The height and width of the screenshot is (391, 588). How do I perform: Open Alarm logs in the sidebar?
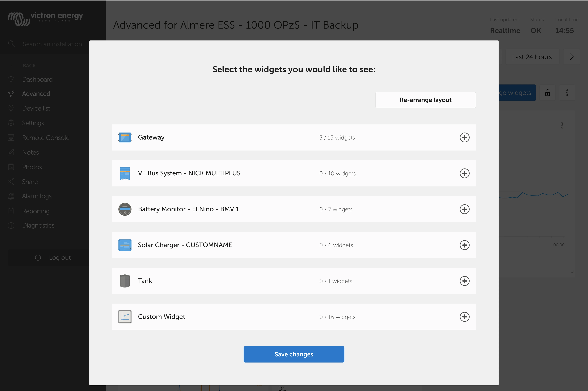pyautogui.click(x=37, y=196)
